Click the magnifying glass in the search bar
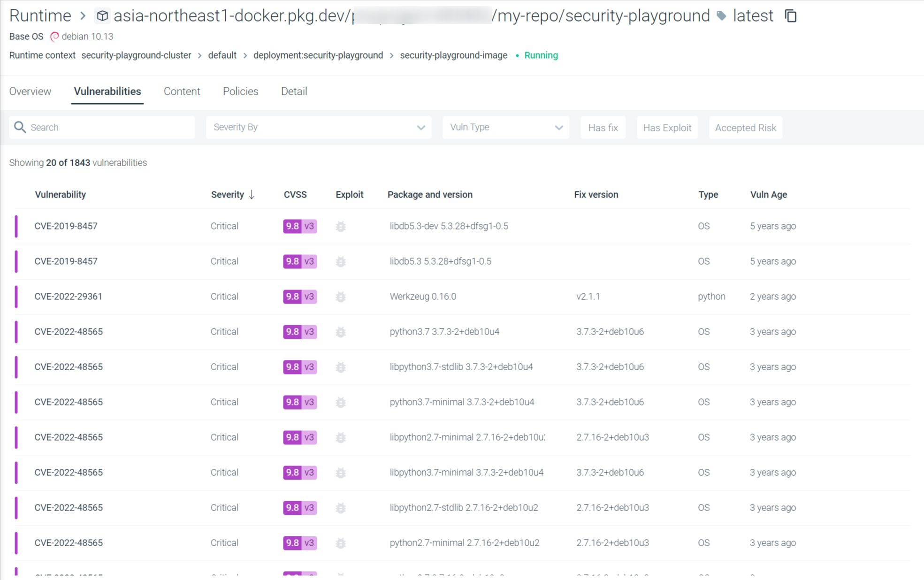This screenshot has width=924, height=580. click(20, 127)
